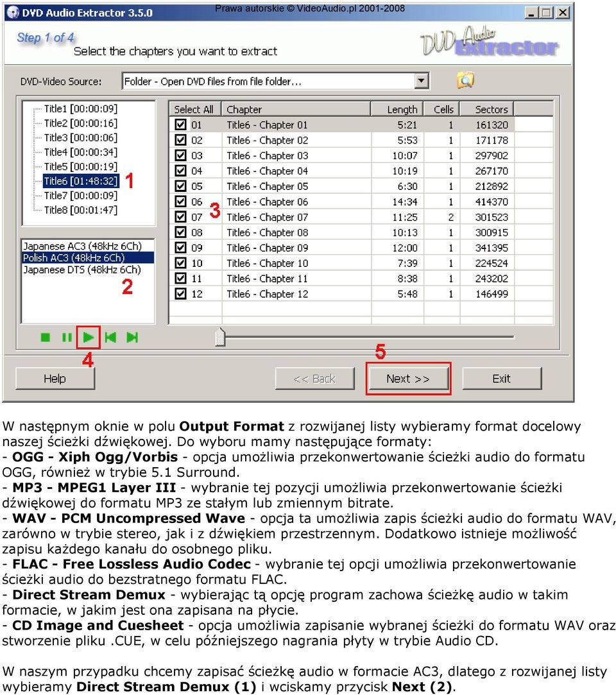Uncheck chapter 10 checkbox
This screenshot has height=695, width=616.
180,263
